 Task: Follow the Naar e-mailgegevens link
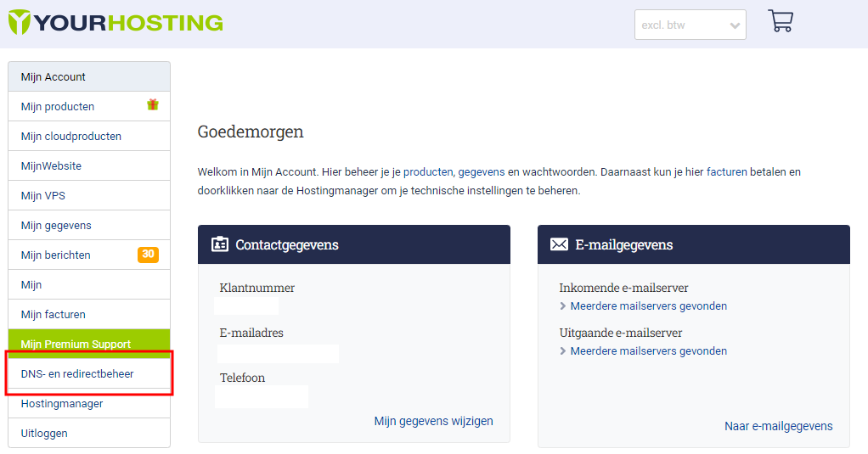[x=778, y=426]
